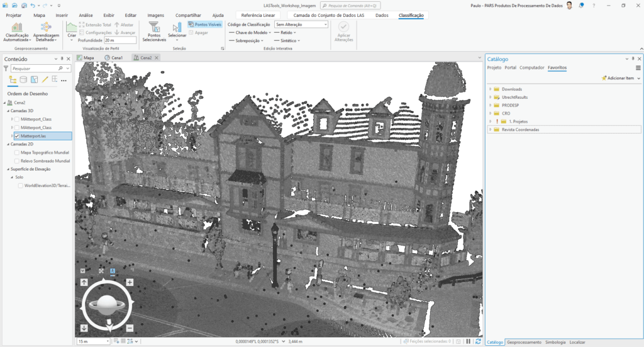Activate the Selecionar tool
This screenshot has height=347, width=644.
177,27
